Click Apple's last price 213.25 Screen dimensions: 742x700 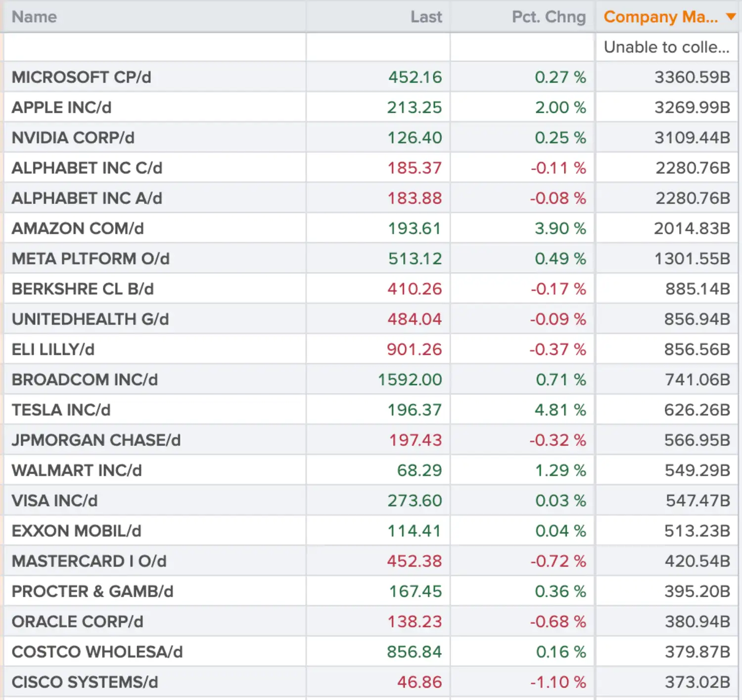(415, 107)
